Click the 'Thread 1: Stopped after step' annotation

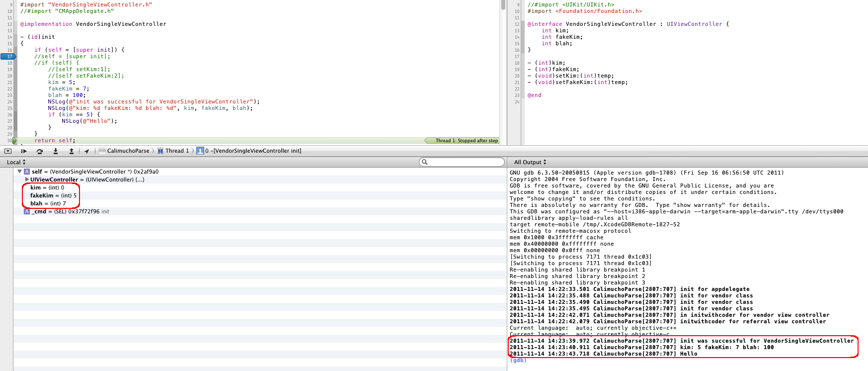(x=462, y=141)
